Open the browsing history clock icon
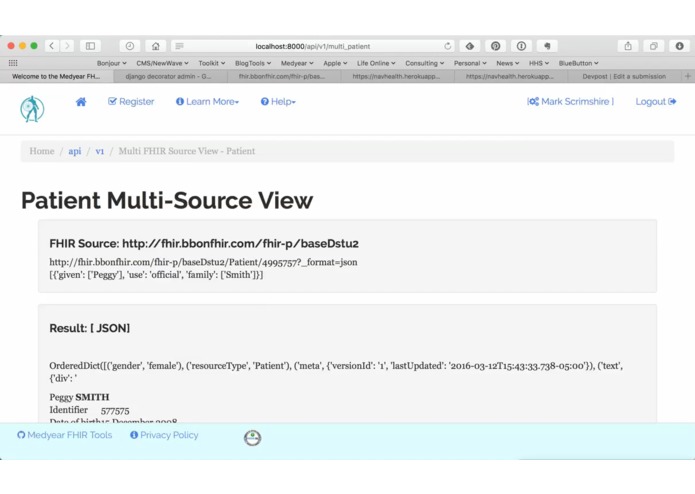This screenshot has height=494, width=695. tap(129, 46)
